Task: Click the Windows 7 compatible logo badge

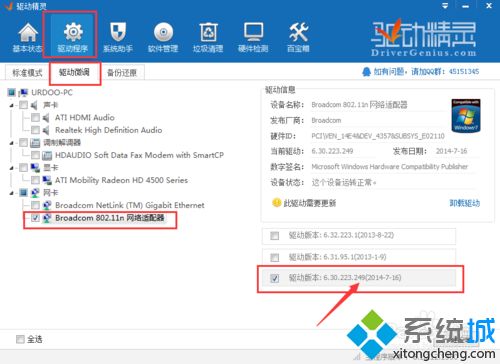Action: click(x=466, y=115)
